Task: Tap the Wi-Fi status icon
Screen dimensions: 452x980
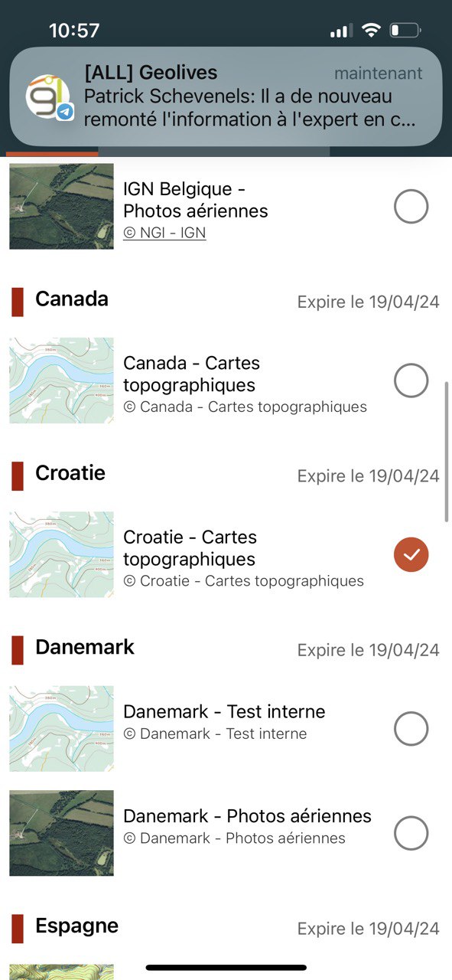Action: [372, 31]
